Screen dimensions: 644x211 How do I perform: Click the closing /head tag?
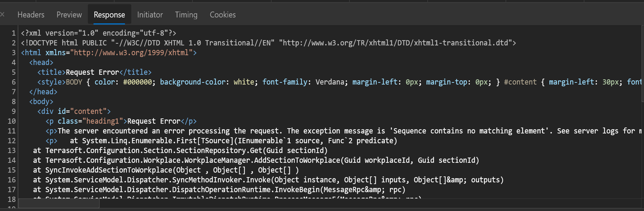point(43,92)
